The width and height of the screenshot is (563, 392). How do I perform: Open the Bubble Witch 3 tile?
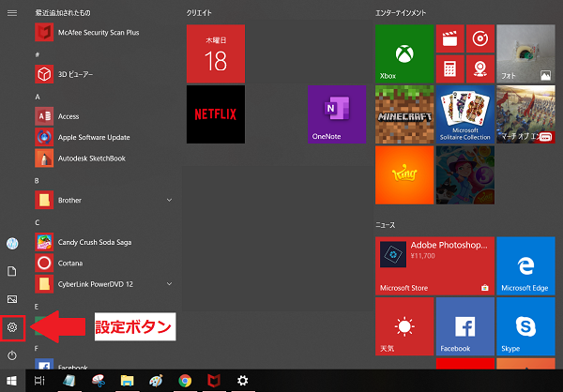[x=465, y=174]
